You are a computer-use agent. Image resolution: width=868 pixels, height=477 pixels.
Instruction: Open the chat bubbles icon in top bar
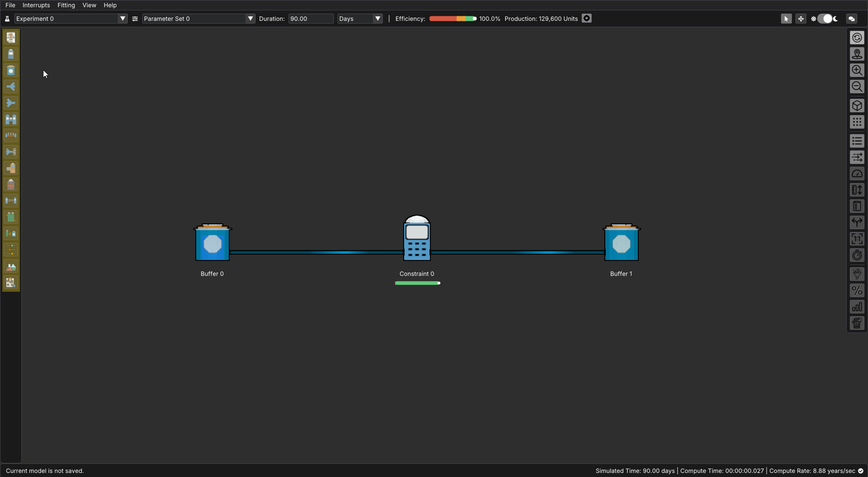pos(851,19)
